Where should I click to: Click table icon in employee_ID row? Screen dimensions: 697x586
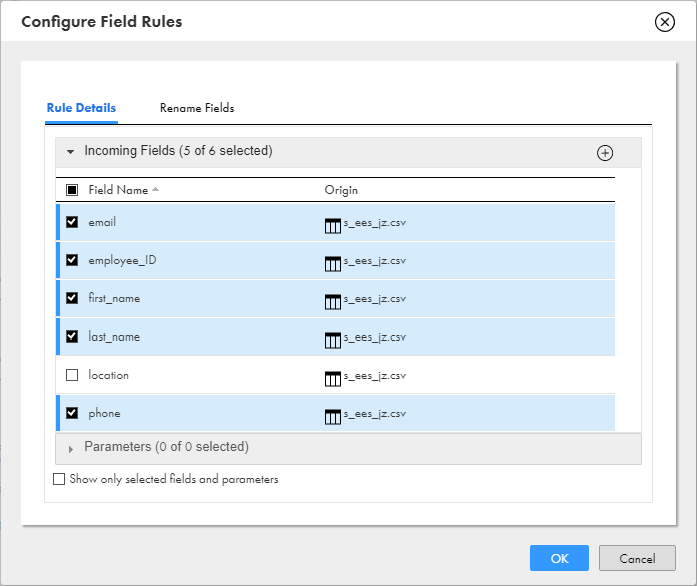[x=332, y=264]
